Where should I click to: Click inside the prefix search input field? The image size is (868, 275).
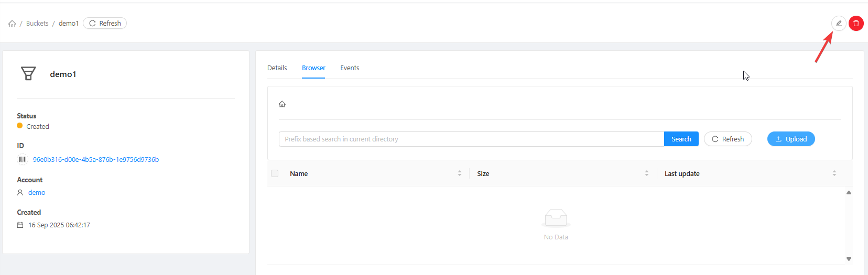[471, 139]
